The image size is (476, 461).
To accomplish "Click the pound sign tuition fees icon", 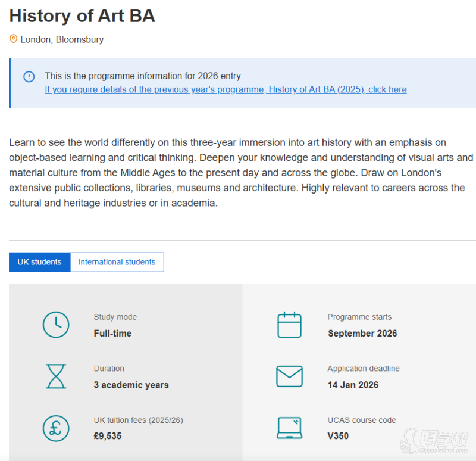I will click(56, 428).
